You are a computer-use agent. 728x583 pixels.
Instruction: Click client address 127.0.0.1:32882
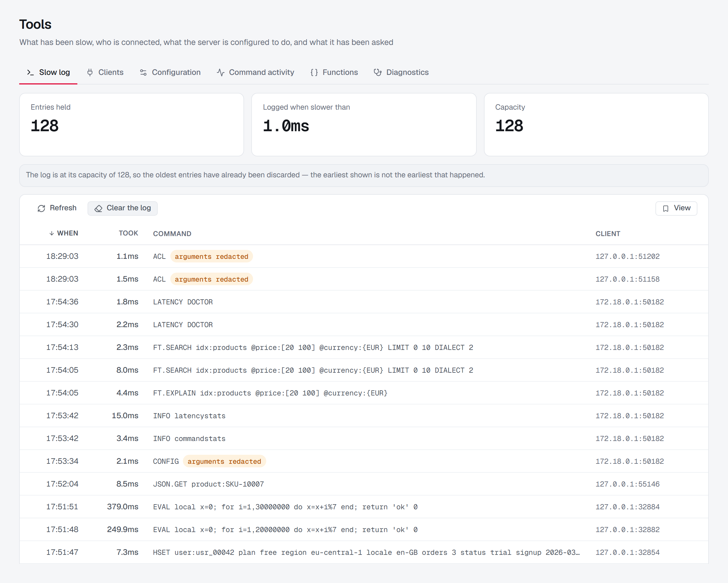pyautogui.click(x=627, y=530)
